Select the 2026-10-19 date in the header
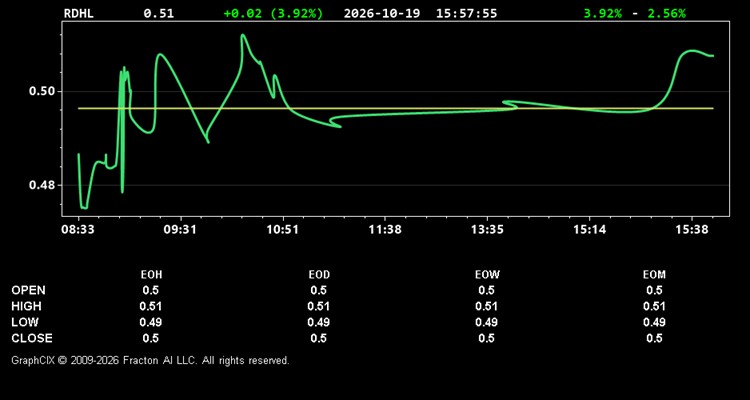Image resolution: width=750 pixels, height=400 pixels. click(x=382, y=13)
